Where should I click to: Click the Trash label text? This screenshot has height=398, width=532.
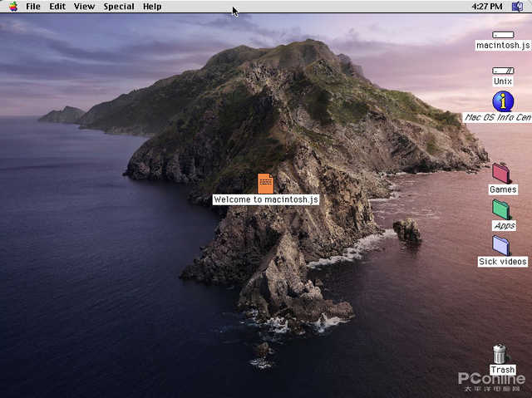[x=502, y=370]
